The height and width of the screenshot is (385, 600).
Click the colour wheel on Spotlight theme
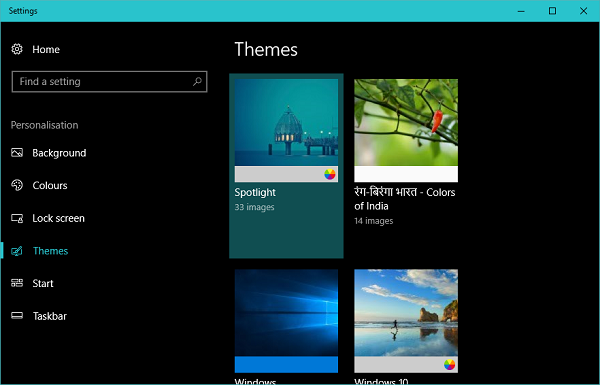click(329, 174)
